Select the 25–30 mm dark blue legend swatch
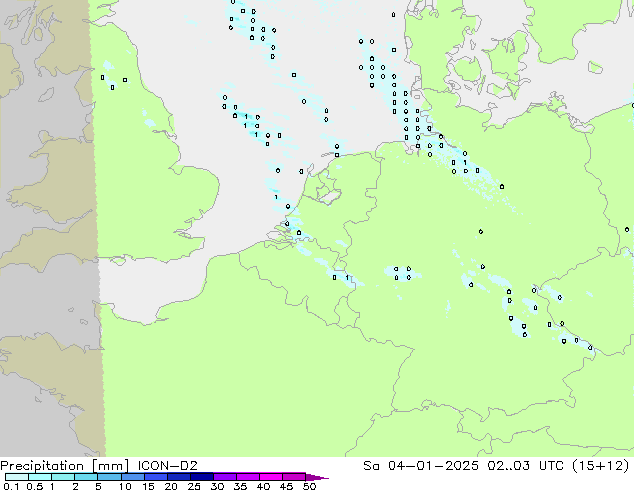 (x=201, y=477)
